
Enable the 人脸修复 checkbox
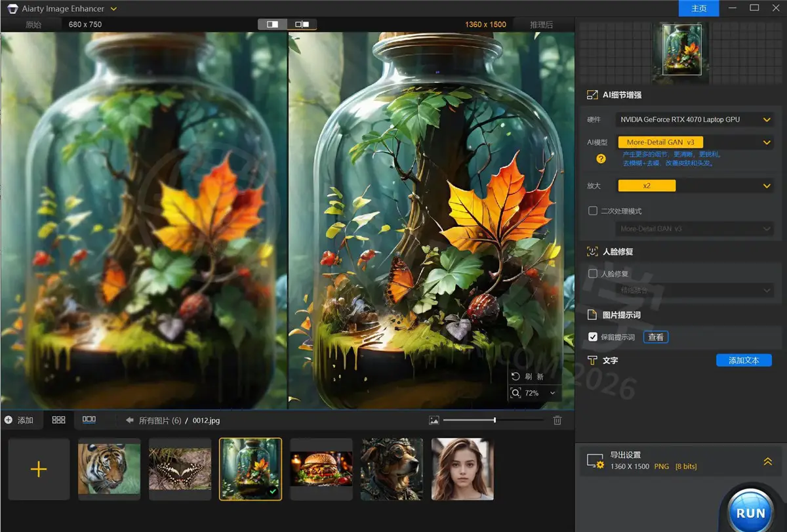pyautogui.click(x=593, y=274)
